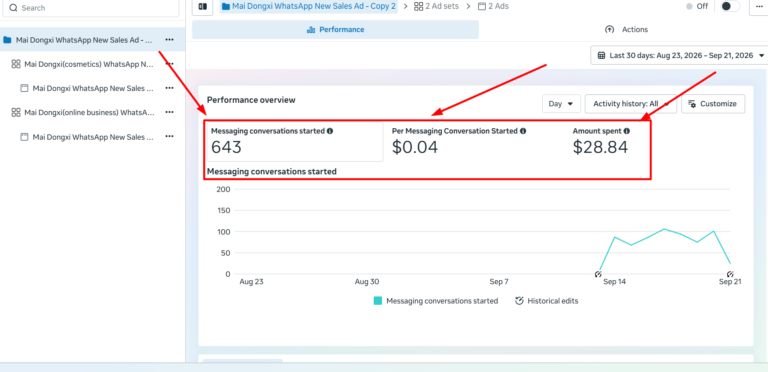Screen dimensions: 768x372
Task: Open the Last 30 days date range dropdown
Action: pyautogui.click(x=680, y=55)
